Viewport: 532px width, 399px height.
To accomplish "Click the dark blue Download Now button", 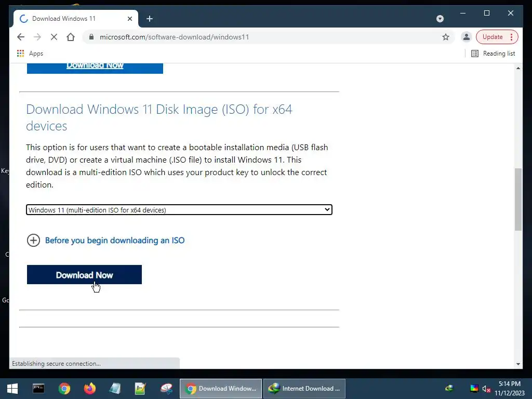I will click(84, 274).
